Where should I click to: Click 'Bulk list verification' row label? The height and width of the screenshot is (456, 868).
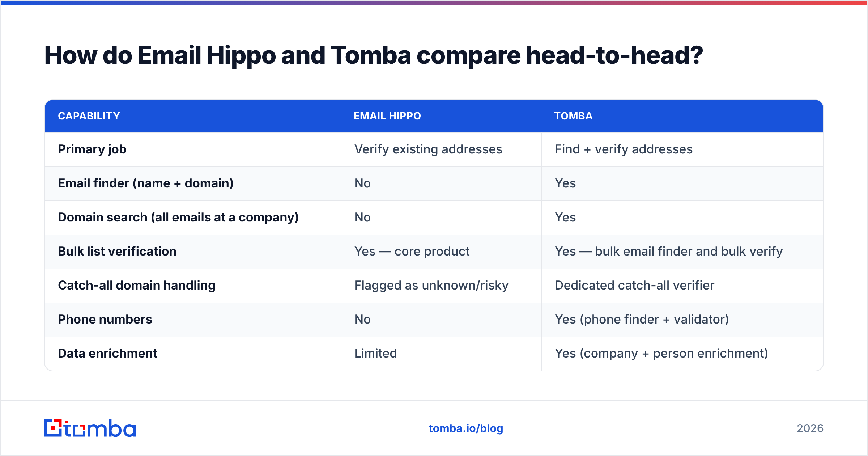(117, 252)
